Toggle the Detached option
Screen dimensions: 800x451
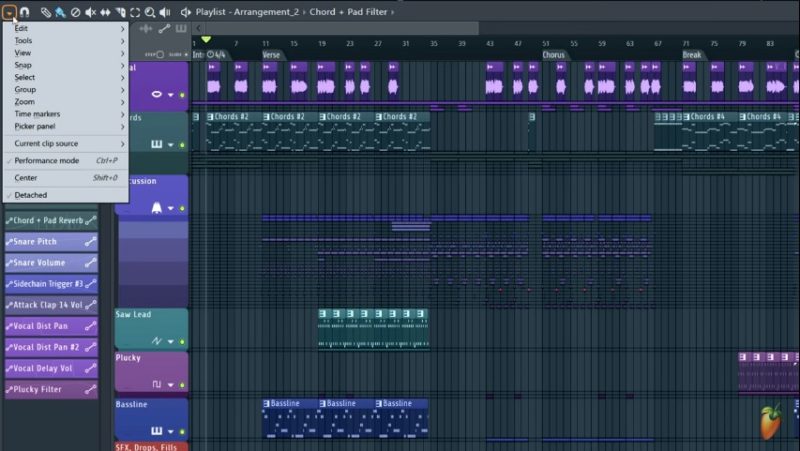(66, 195)
